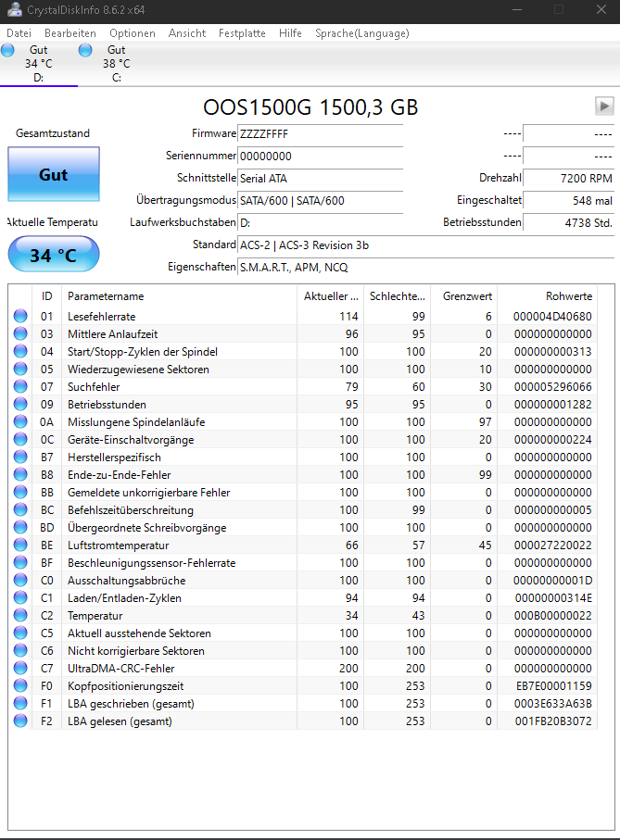
Task: Click status orb for Befehlszeitüberschreitung
Action: coord(20,510)
